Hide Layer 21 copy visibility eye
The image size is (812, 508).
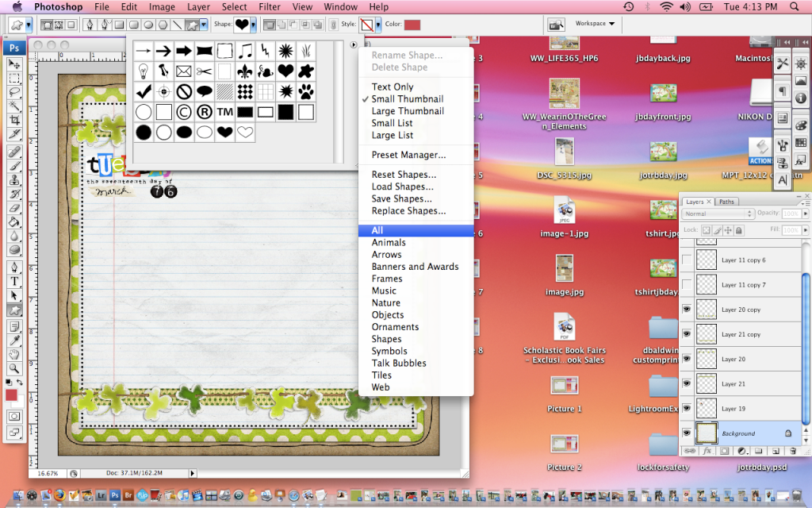(687, 334)
